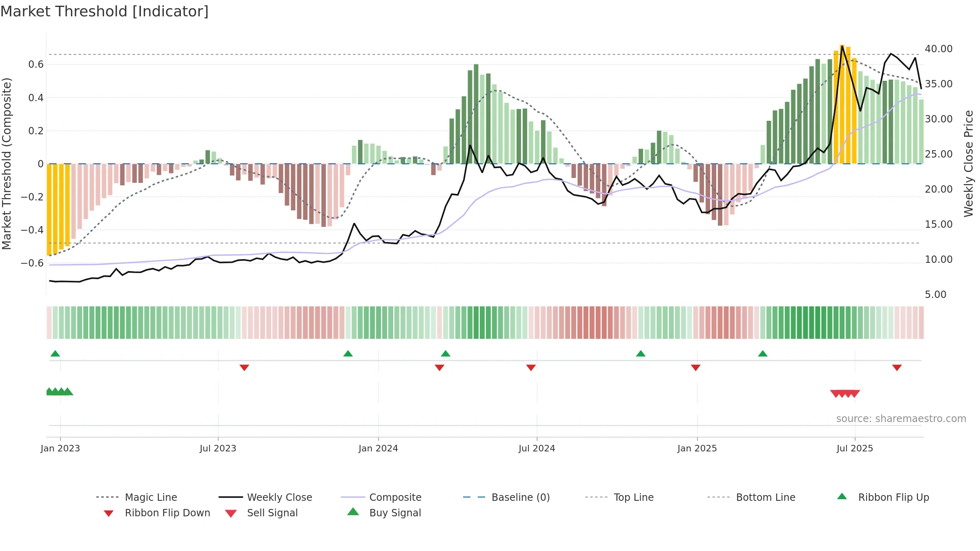Image resolution: width=980 pixels, height=551 pixels.
Task: Click the Weekly Close Price axis title
Action: [x=969, y=164]
